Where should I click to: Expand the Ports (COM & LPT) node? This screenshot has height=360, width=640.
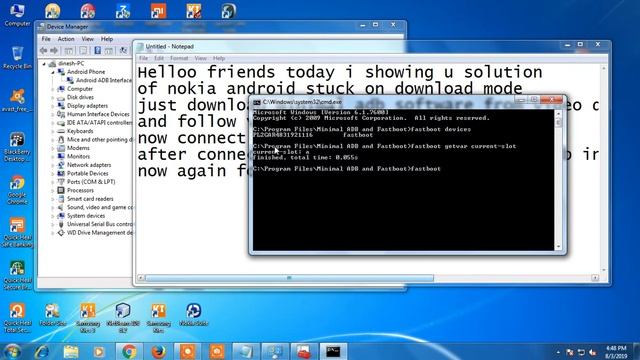tap(53, 182)
